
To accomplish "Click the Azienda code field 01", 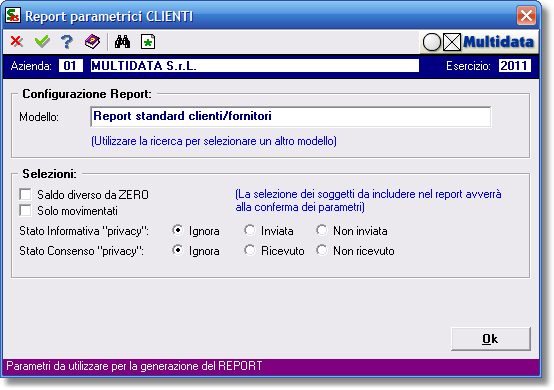I will (x=71, y=66).
